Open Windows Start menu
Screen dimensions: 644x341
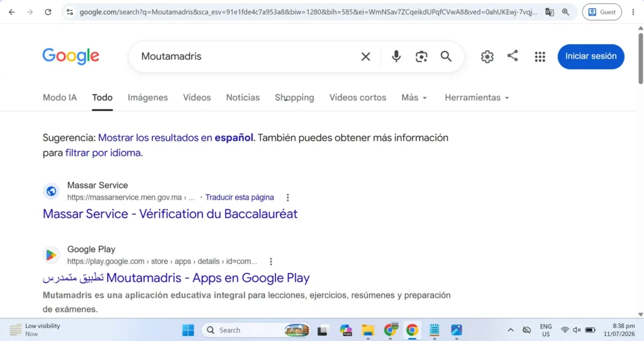(x=188, y=330)
